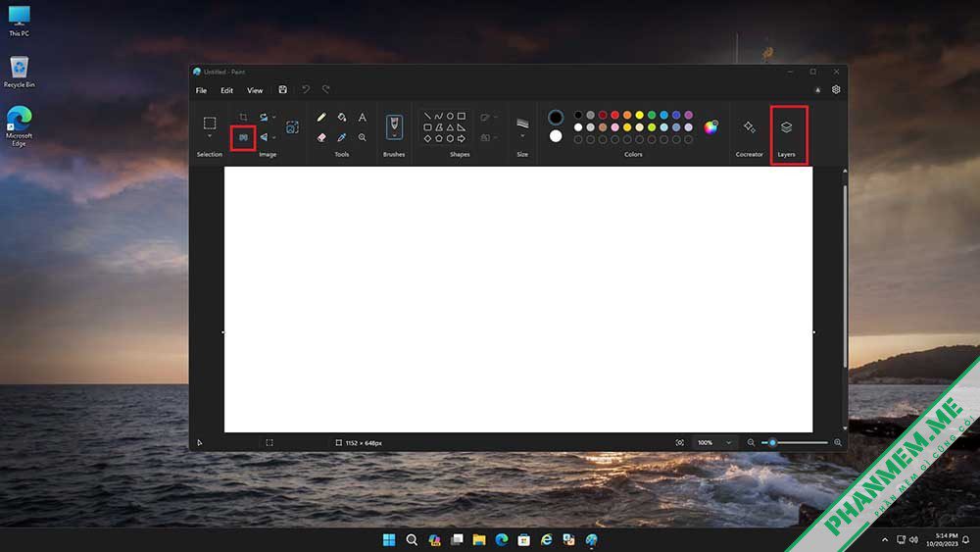The height and width of the screenshot is (552, 980).
Task: Select the Color picker eyedropper tool
Action: click(x=342, y=137)
